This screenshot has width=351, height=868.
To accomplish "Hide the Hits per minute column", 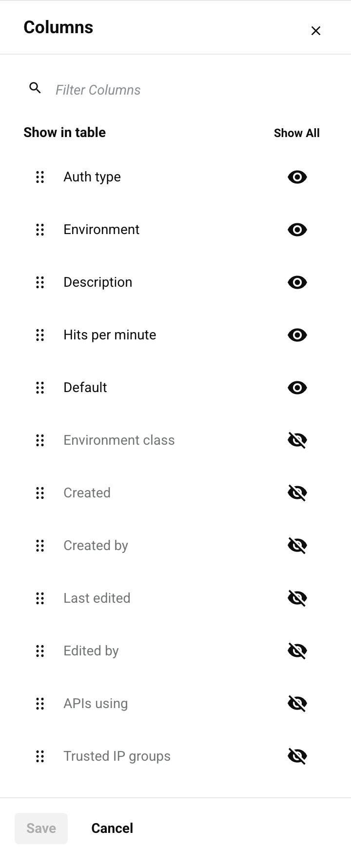I will click(297, 335).
